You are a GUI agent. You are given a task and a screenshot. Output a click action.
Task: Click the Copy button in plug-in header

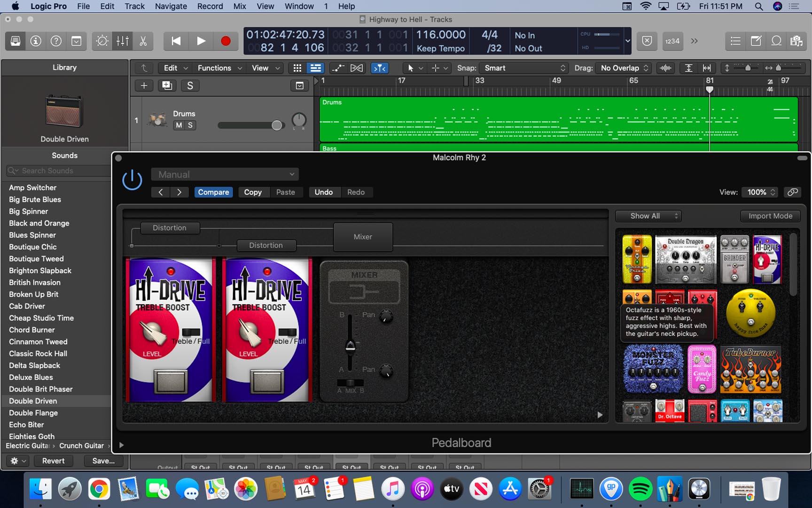click(253, 192)
